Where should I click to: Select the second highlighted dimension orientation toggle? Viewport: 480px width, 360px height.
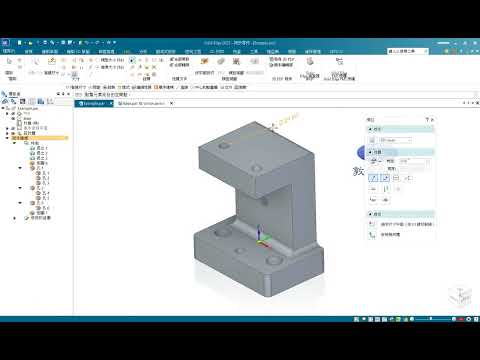pos(385,178)
